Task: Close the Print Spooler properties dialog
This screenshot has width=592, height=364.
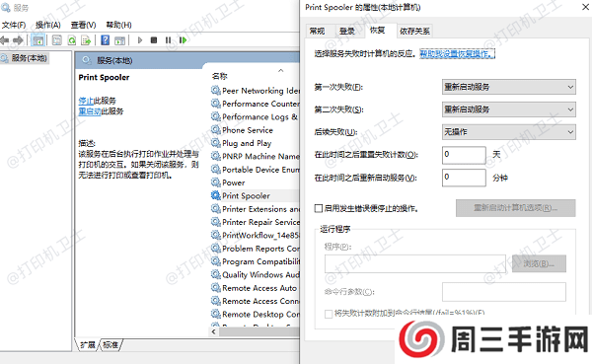Action: [585, 7]
